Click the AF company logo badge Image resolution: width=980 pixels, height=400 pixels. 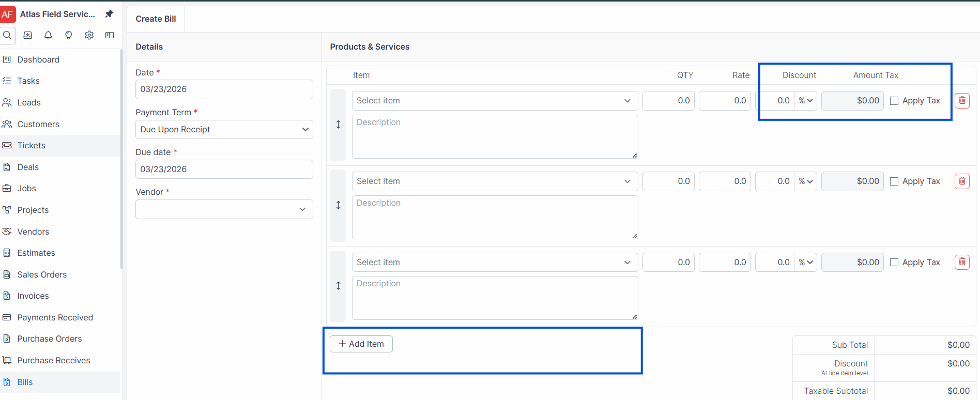7,14
